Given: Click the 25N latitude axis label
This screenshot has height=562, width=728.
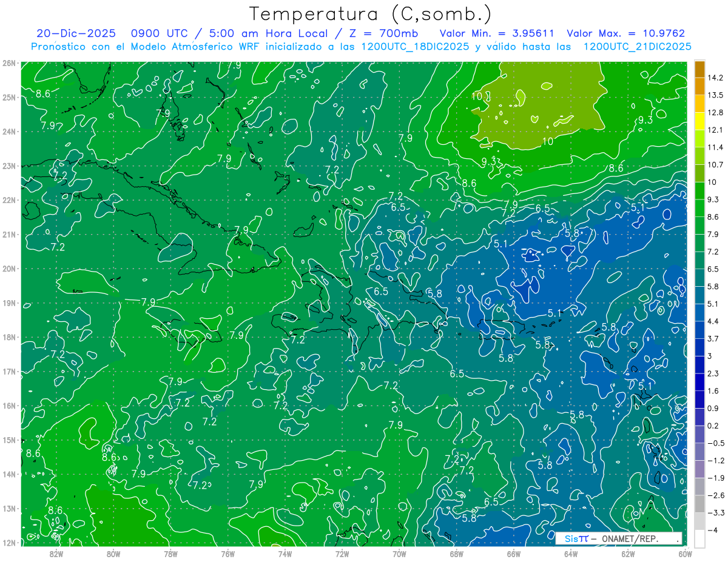Looking at the screenshot, I should (x=8, y=97).
